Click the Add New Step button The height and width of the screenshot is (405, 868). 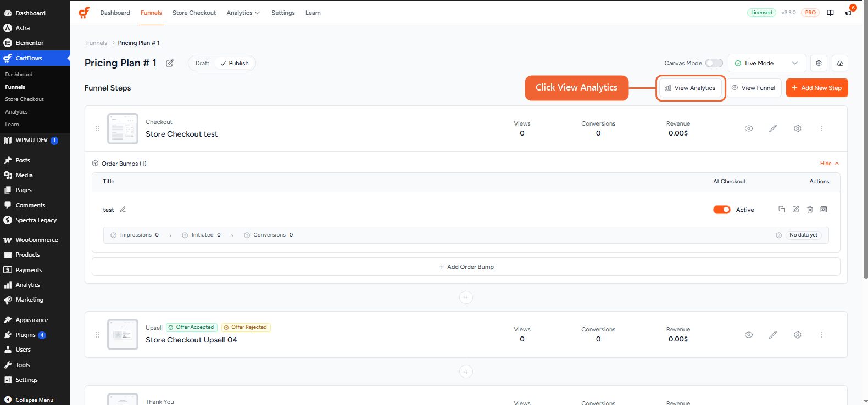tap(817, 88)
